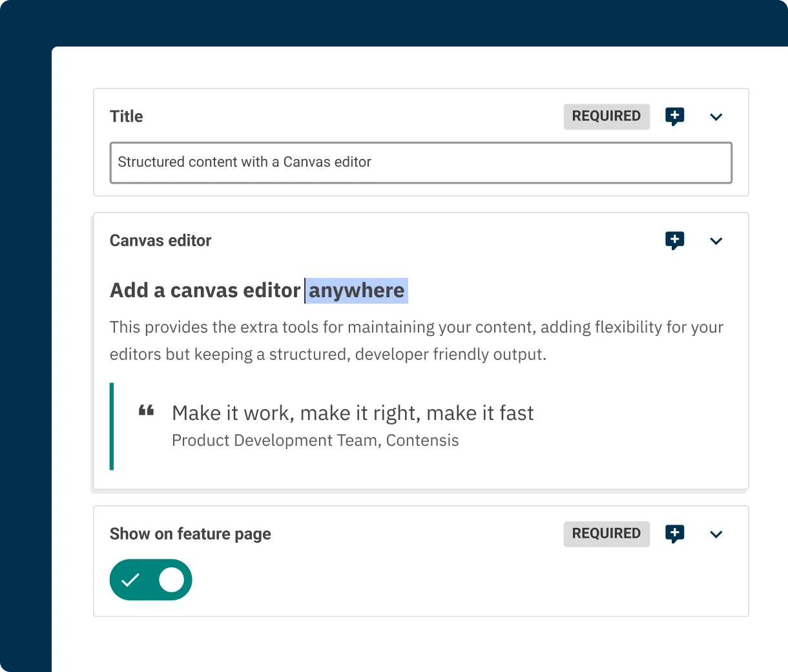This screenshot has height=672, width=788.
Task: Click inside the Structured content title input
Action: click(x=420, y=162)
